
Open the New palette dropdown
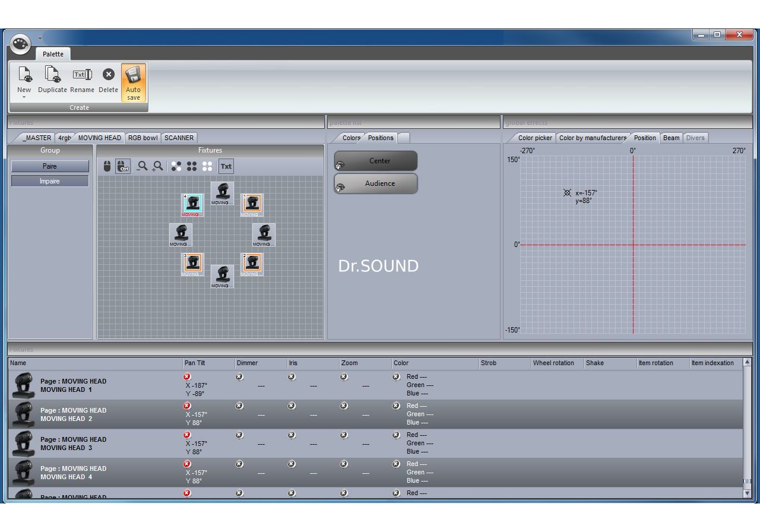coord(24,96)
